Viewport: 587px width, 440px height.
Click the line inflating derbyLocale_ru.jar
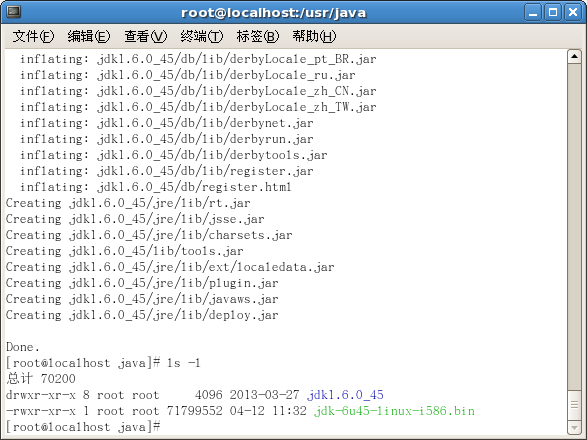tap(188, 75)
